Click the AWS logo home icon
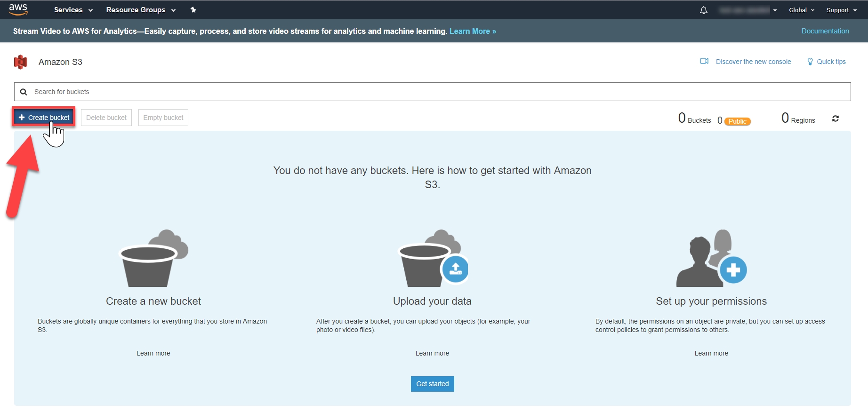Viewport: 868px width, 411px height. click(x=18, y=9)
